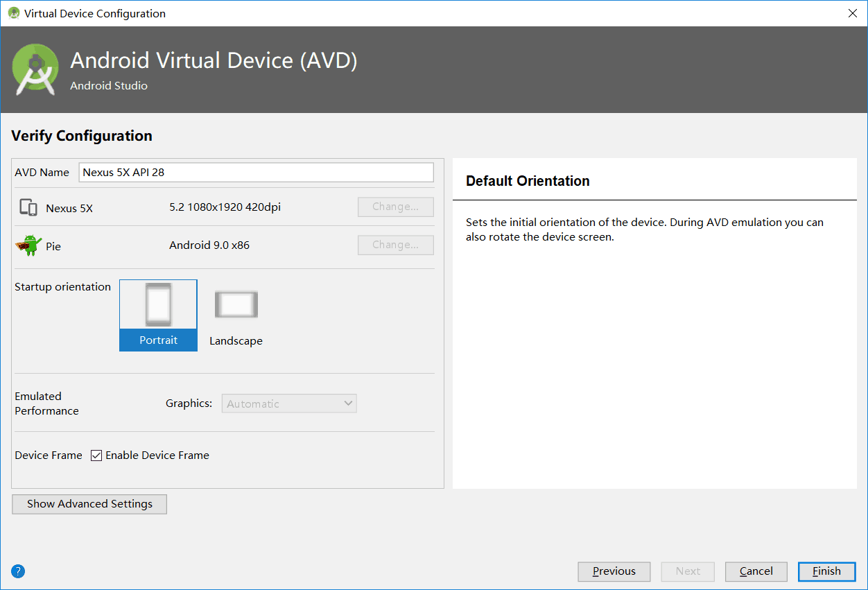Click the 'Verify Configuration' heading
The width and height of the screenshot is (868, 590).
82,136
